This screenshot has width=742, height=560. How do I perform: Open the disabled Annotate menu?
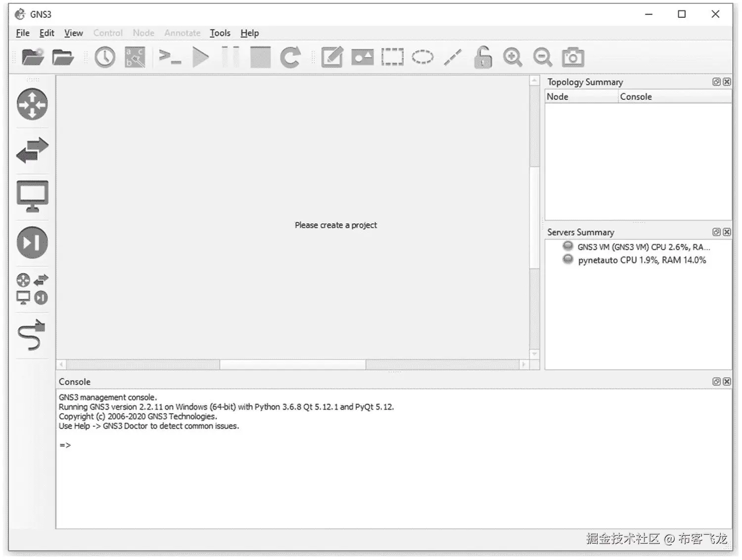[183, 33]
